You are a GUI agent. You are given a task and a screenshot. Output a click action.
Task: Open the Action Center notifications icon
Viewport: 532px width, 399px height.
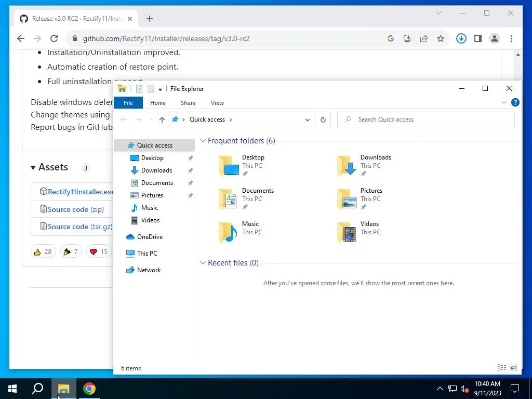(515, 389)
